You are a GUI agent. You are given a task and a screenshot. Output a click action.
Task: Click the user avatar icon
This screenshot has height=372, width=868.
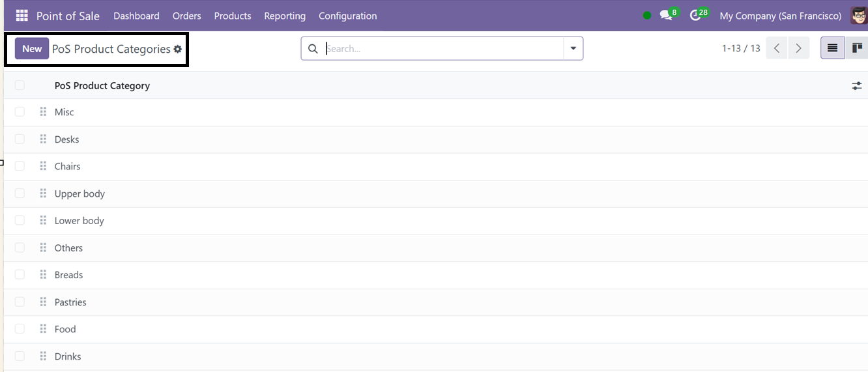point(860,16)
